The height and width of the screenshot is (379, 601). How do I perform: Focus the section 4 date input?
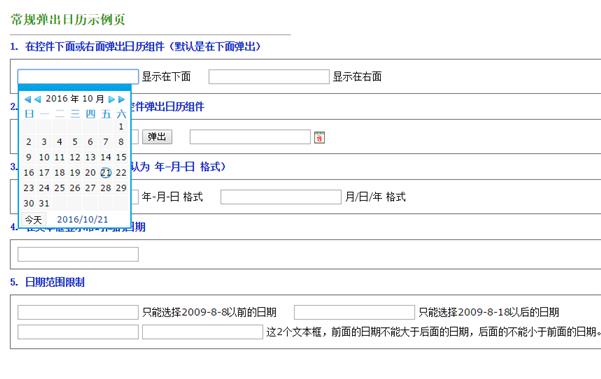pos(78,254)
